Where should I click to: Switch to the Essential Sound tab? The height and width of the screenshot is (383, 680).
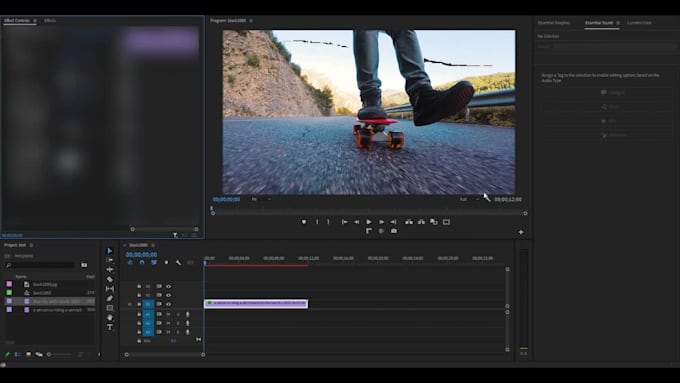(x=599, y=23)
